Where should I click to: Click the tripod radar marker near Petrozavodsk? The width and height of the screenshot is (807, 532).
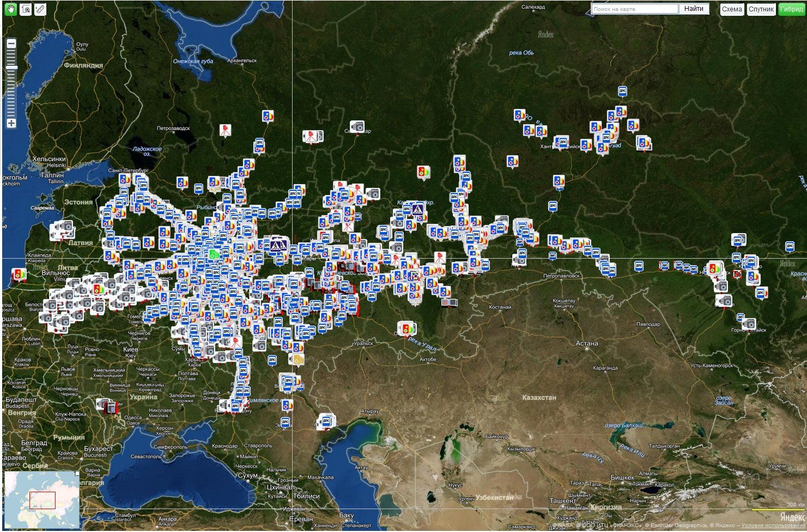(x=225, y=130)
